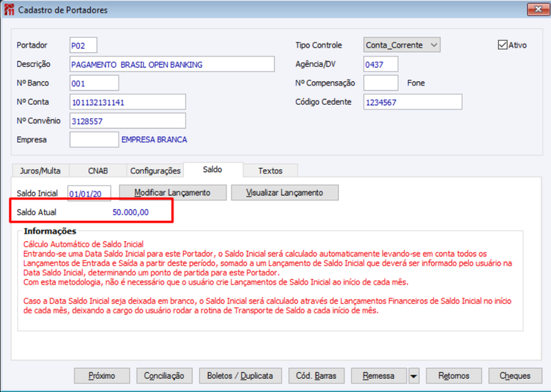The image size is (551, 392).
Task: Click the Nº Banco field
Action: click(94, 83)
